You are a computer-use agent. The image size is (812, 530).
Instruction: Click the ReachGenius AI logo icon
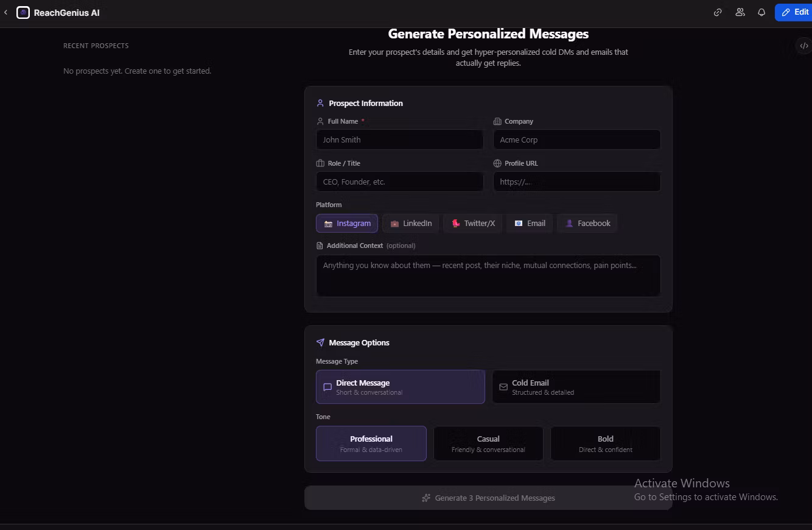point(23,12)
